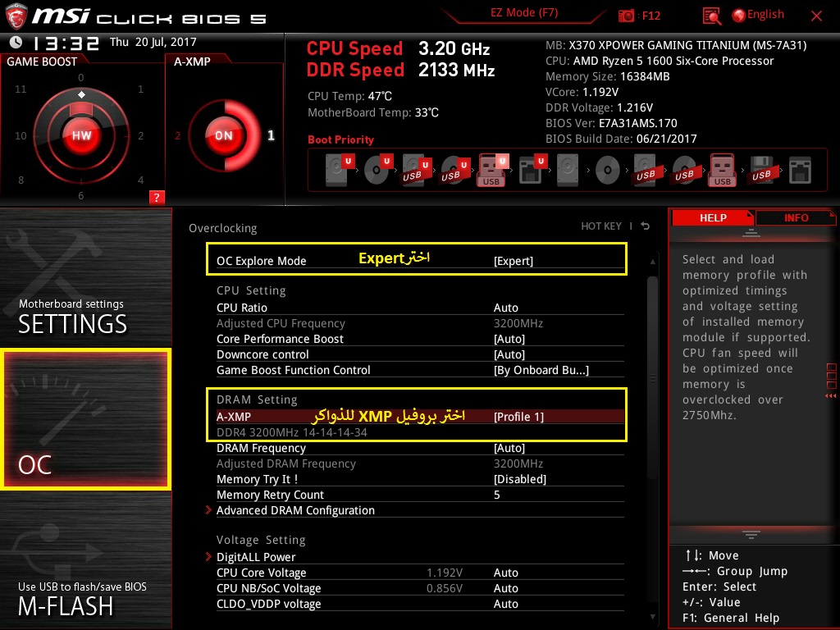840x630 pixels.
Task: Select CLDO_VDDP voltage Auto field
Action: (x=505, y=604)
